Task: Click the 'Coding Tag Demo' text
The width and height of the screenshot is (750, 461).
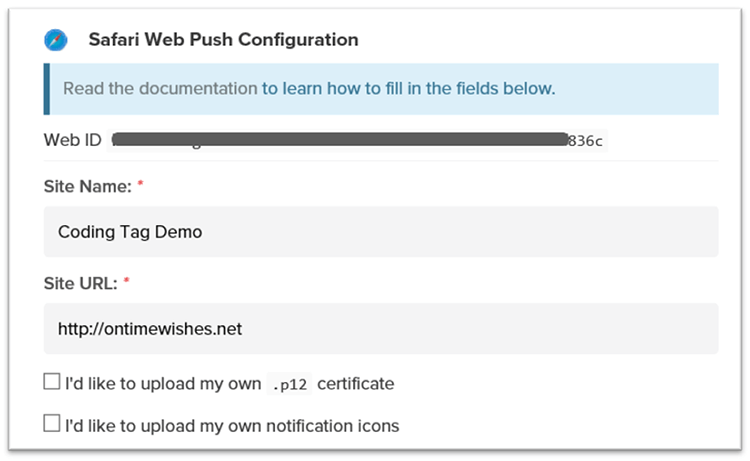Action: [130, 232]
